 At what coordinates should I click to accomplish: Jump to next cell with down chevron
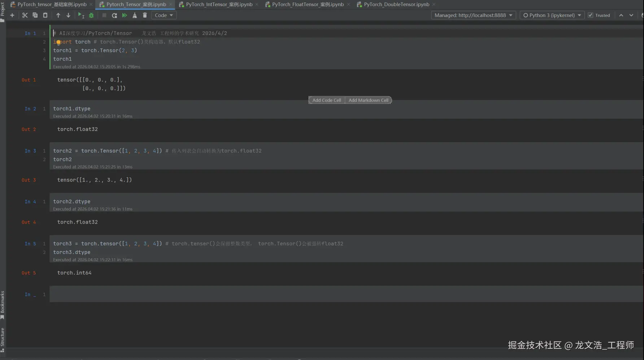tap(631, 15)
